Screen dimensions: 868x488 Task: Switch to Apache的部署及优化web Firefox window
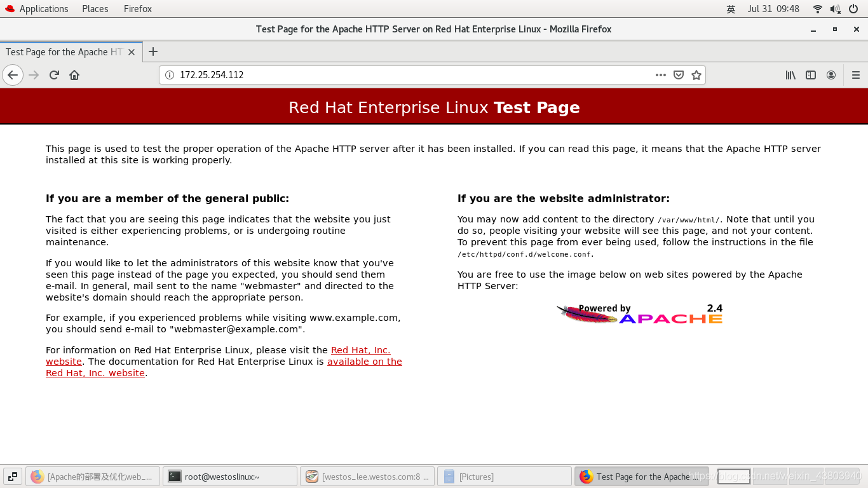point(93,477)
